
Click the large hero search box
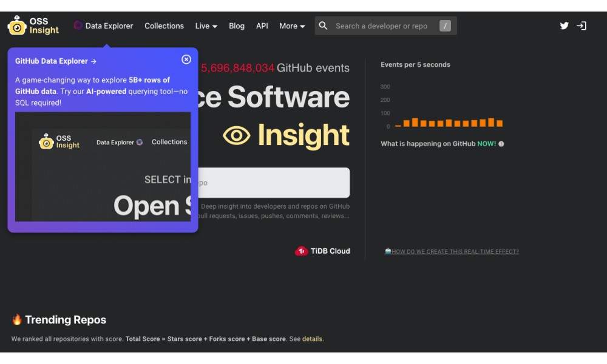point(274,183)
